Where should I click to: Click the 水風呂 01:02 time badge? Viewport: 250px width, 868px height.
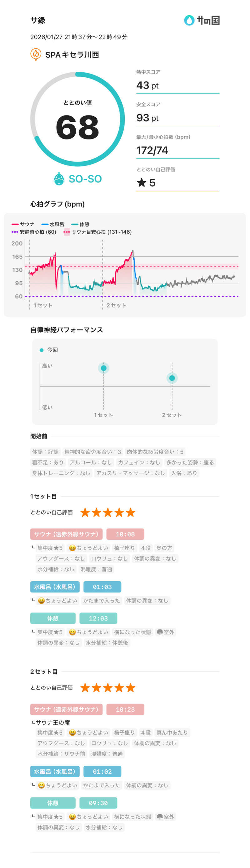102,771
